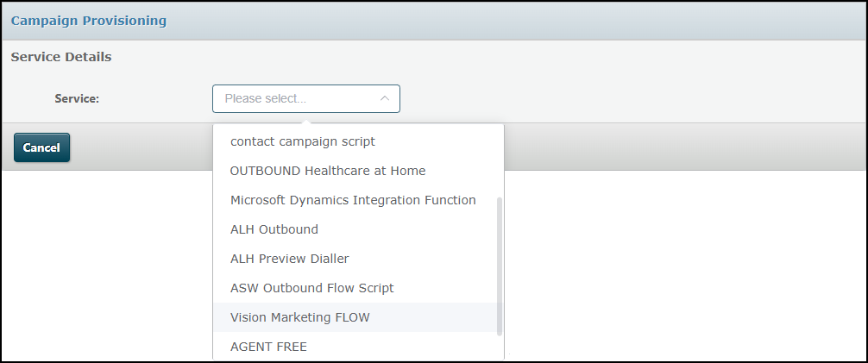Pick 'Microsoft Dynamics Integration Function' option

click(x=353, y=200)
